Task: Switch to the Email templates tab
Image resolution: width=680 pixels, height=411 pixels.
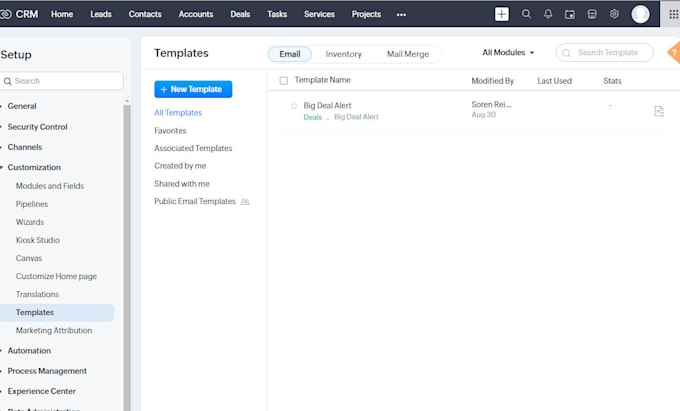Action: (290, 54)
